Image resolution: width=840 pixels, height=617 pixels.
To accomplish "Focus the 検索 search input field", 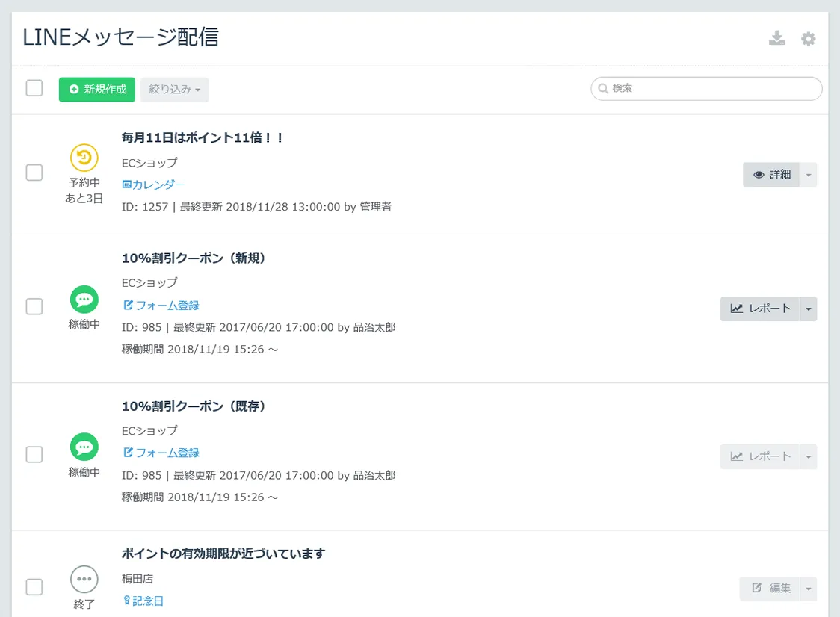I will coord(712,89).
